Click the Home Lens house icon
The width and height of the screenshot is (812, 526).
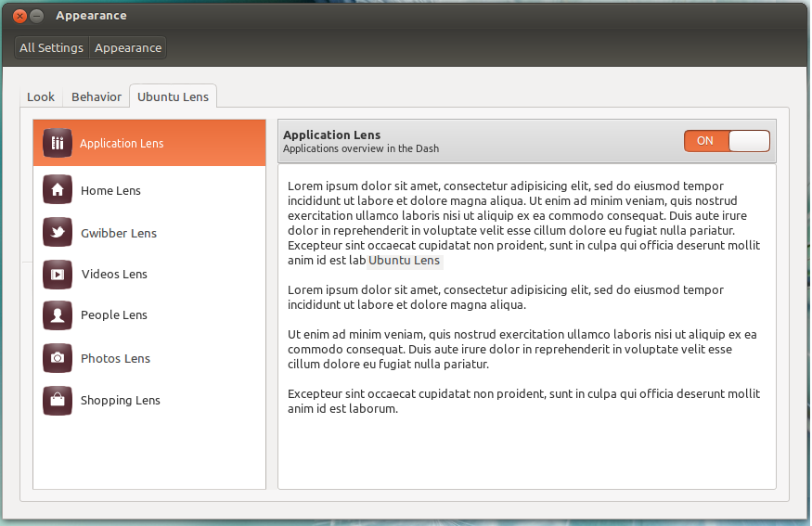tap(58, 190)
